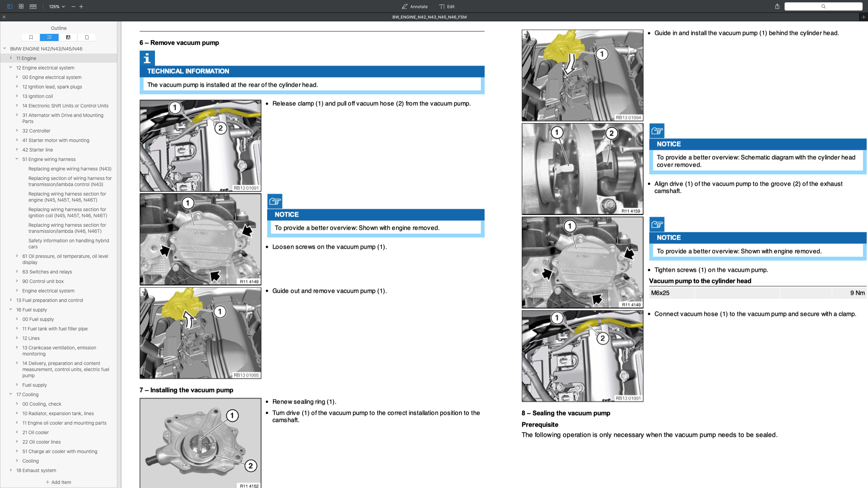The image size is (868, 488).
Task: Select 32 Controller outline entry
Action: coord(36,131)
